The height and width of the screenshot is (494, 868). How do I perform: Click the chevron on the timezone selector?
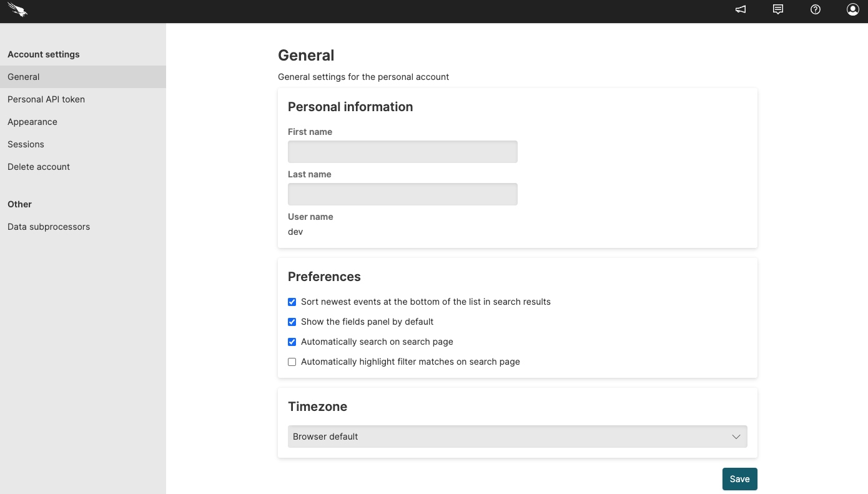[x=736, y=437]
